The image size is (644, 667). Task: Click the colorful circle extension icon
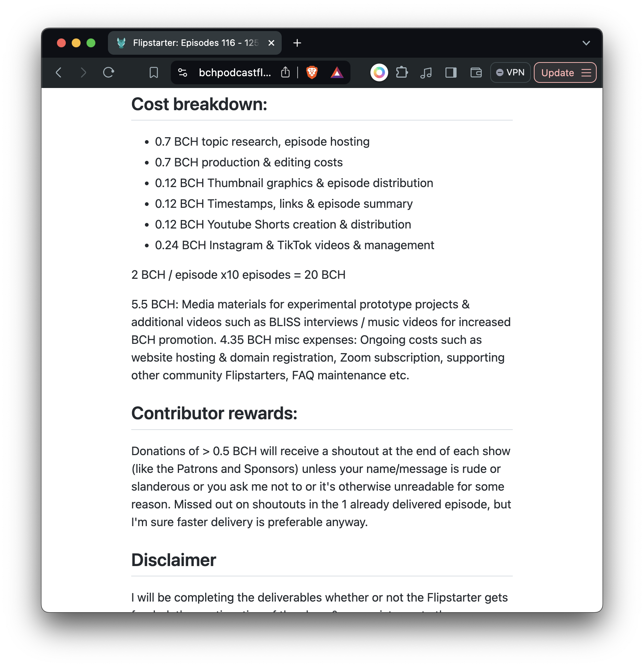379,72
